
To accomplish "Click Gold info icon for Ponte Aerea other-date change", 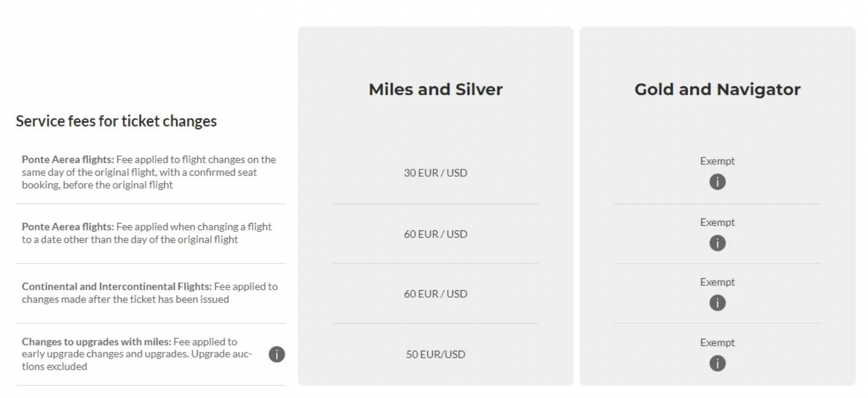I will click(x=717, y=243).
